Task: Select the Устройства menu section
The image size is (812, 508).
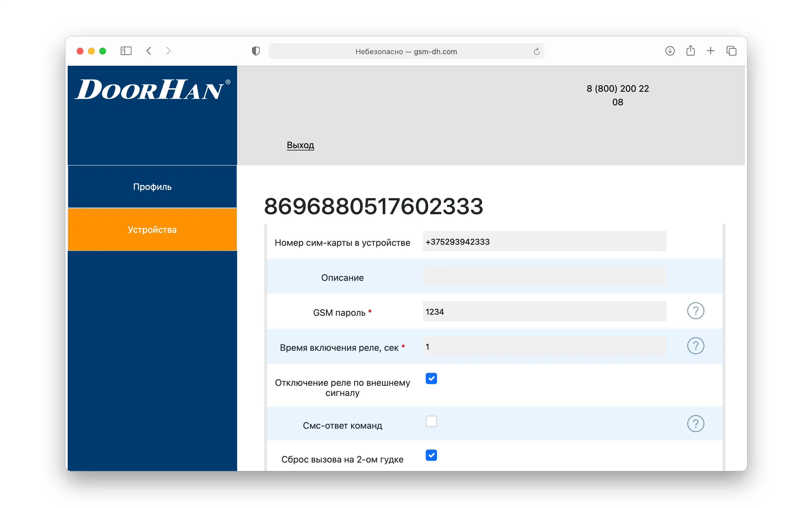Action: tap(152, 229)
